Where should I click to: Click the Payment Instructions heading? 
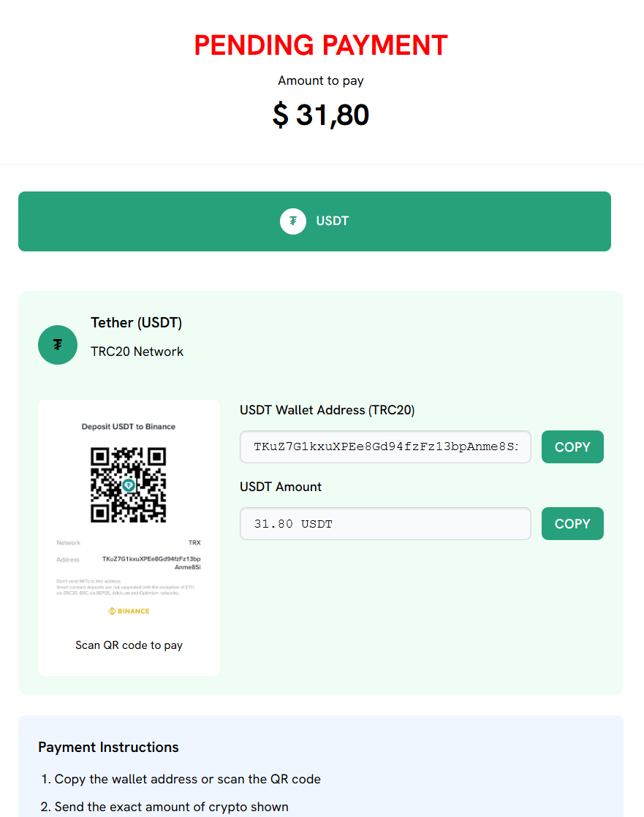[x=108, y=747]
